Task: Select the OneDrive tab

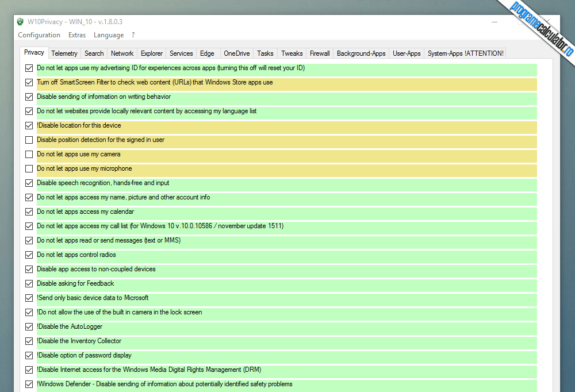Action: 236,53
